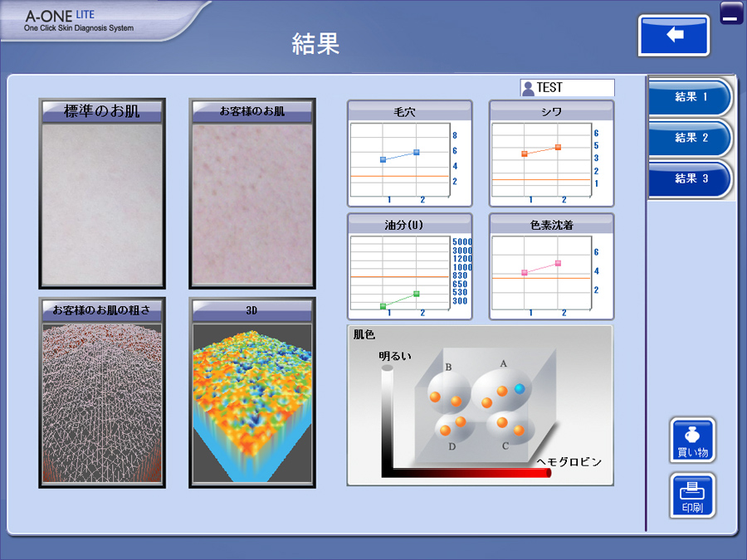Click the minimize button at top right
The width and height of the screenshot is (747, 560).
[731, 13]
